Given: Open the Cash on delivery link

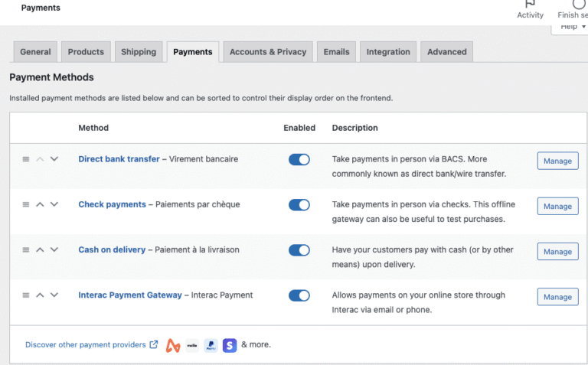Looking at the screenshot, I should point(112,249).
